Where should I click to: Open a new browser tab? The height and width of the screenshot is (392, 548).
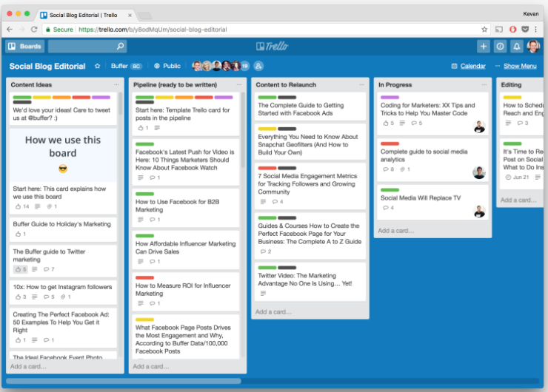tap(144, 16)
